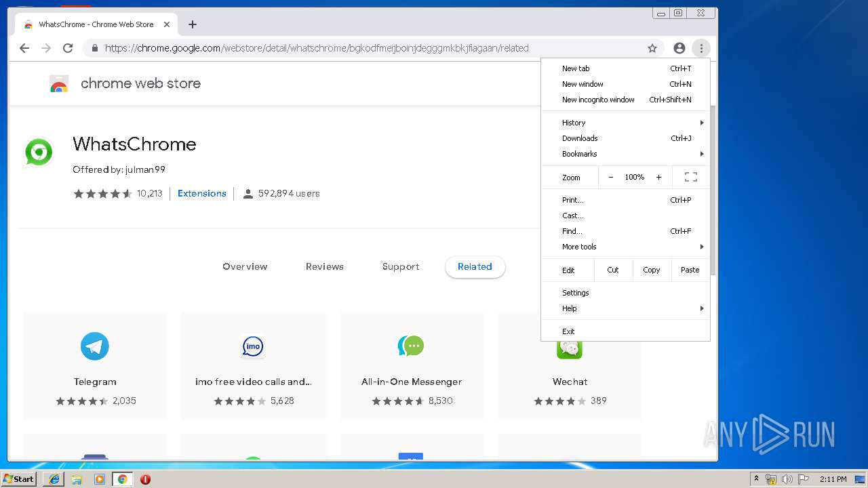
Task: Click the address bar URL
Action: pyautogui.click(x=317, y=48)
